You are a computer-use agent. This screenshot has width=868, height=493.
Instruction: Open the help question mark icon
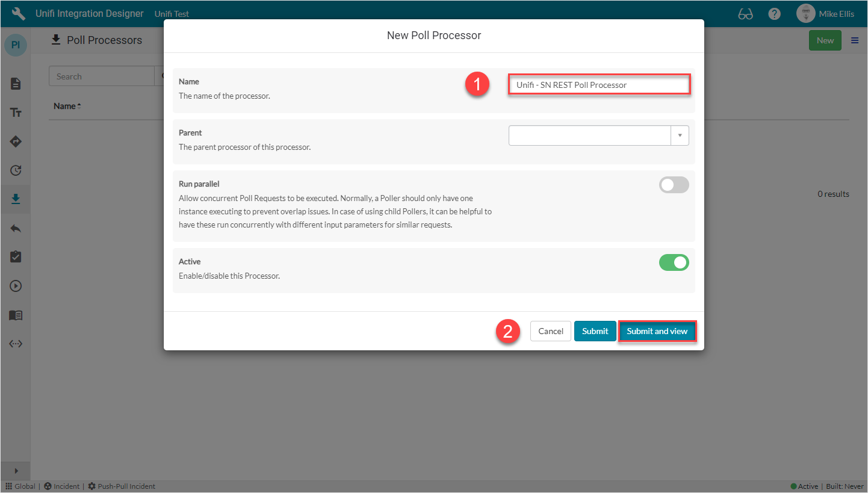click(774, 13)
